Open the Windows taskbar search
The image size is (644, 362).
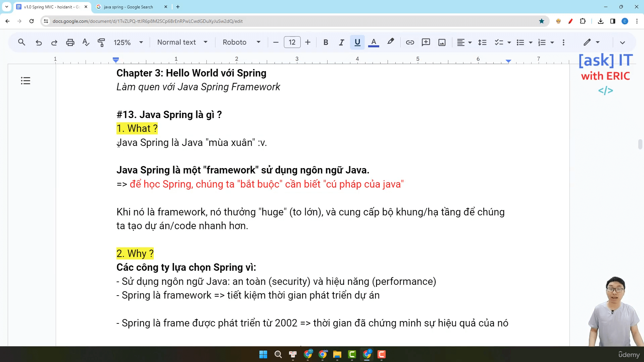tap(278, 354)
